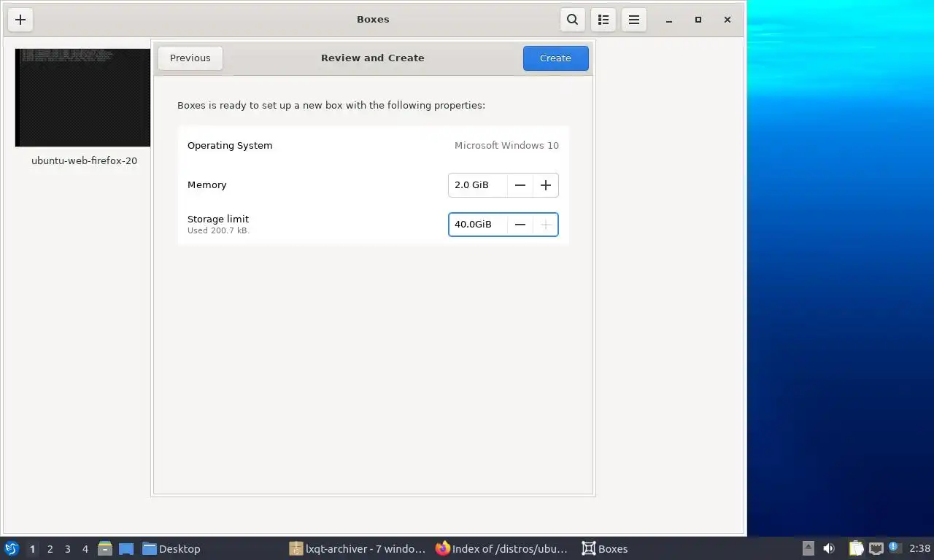Increase Memory with the plus button

click(x=546, y=185)
